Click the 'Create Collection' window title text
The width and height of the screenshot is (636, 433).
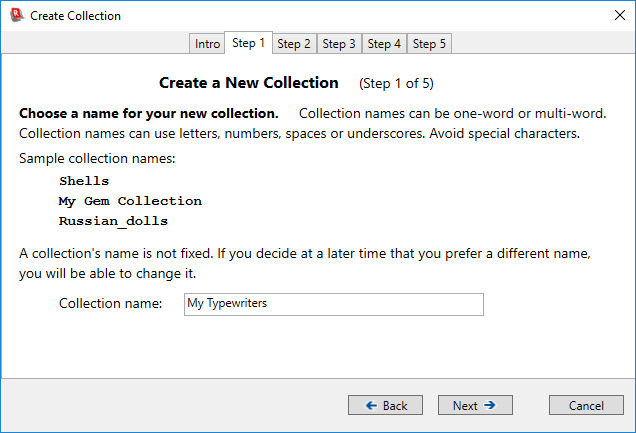tap(76, 16)
